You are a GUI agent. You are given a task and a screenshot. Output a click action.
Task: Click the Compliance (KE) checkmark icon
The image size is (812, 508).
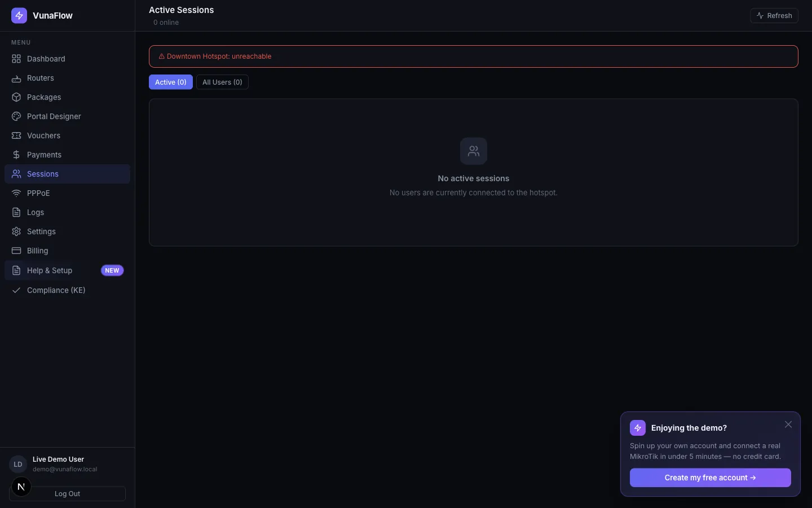click(16, 290)
